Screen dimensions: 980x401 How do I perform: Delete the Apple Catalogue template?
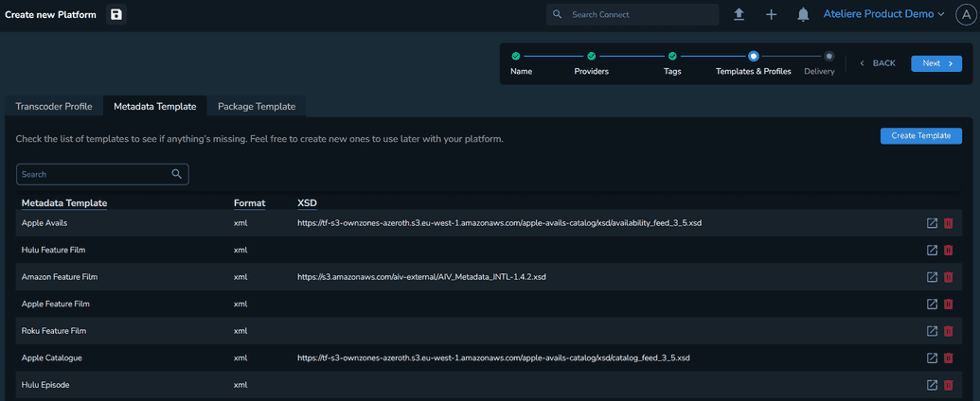click(x=948, y=357)
